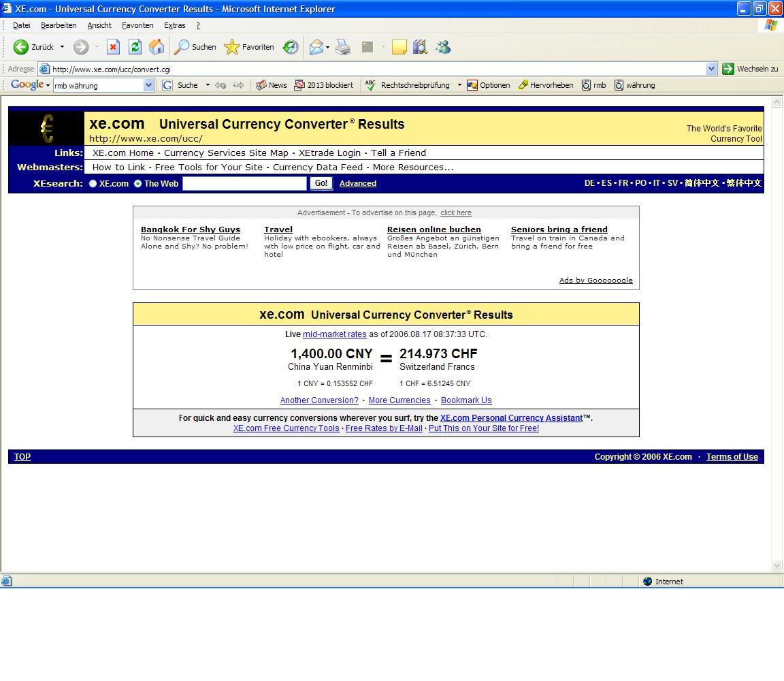
Task: Click the TOP link in footer
Action: tap(22, 457)
